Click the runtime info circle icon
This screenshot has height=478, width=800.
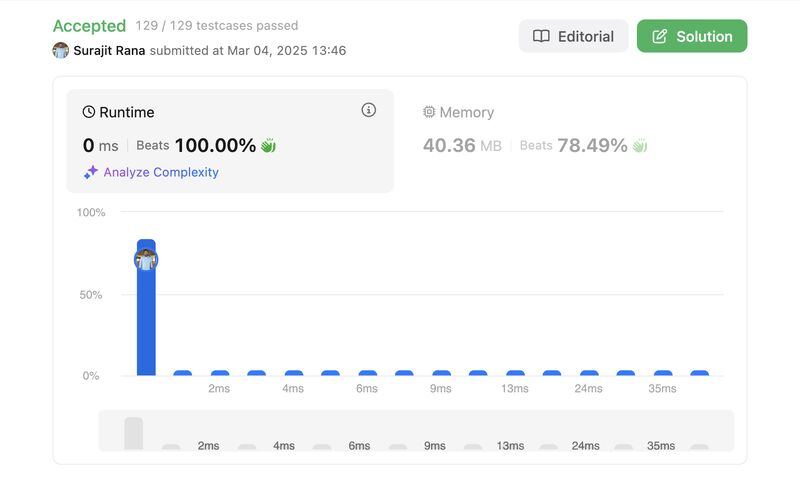pos(368,110)
